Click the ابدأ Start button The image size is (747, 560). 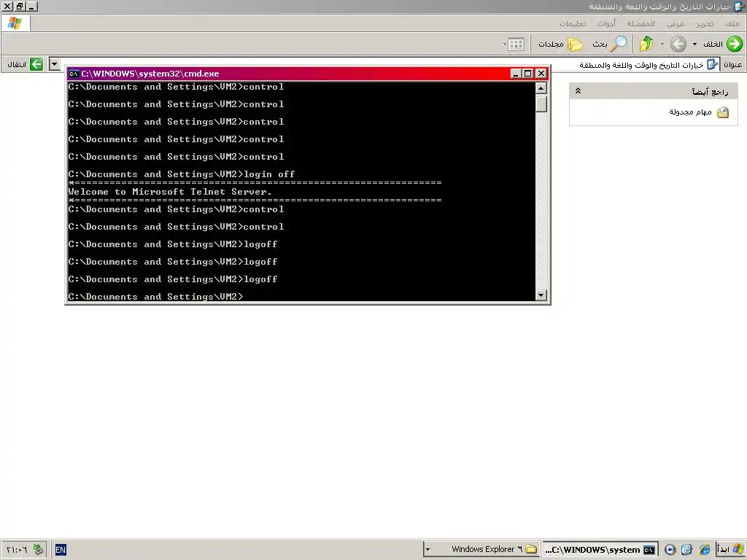click(731, 550)
